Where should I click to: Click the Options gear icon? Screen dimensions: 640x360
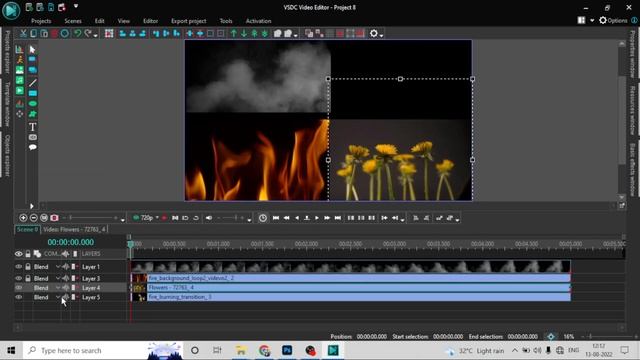[x=602, y=20]
